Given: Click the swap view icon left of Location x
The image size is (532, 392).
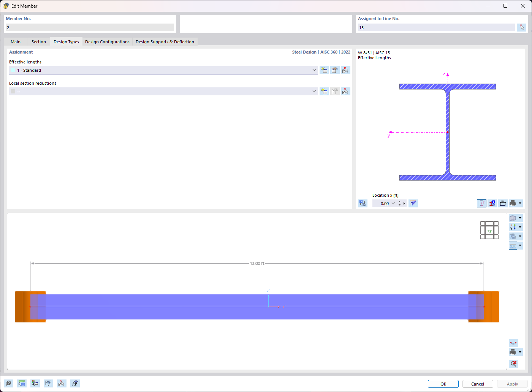Looking at the screenshot, I should click(363, 204).
